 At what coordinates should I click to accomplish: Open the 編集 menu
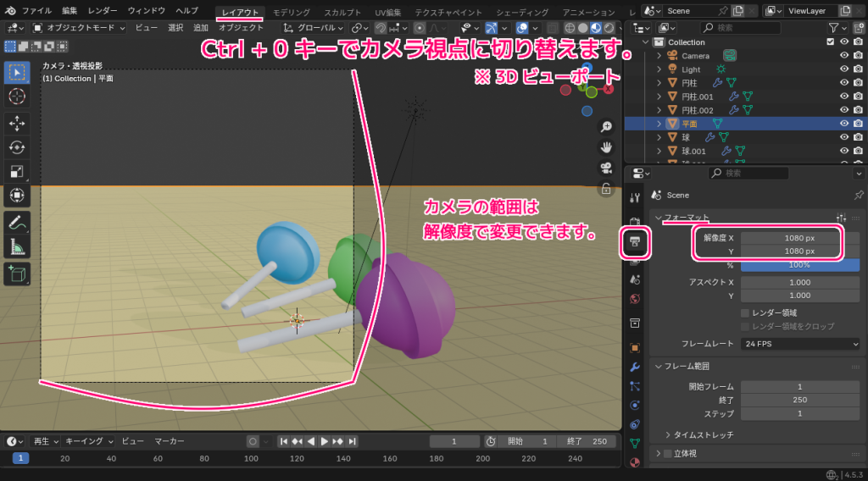click(x=70, y=10)
